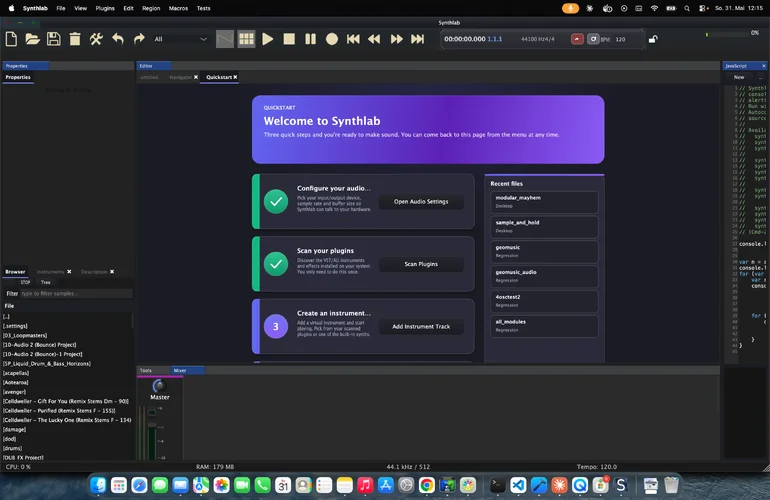The width and height of the screenshot is (770, 500).
Task: Pause playback with the Pause button
Action: 310,39
